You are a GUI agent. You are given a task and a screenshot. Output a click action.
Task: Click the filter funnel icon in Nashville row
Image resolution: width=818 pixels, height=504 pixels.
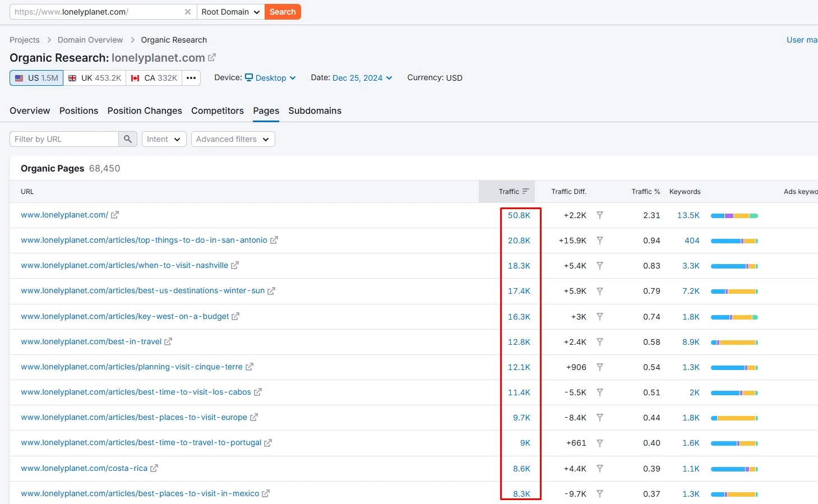pyautogui.click(x=599, y=266)
